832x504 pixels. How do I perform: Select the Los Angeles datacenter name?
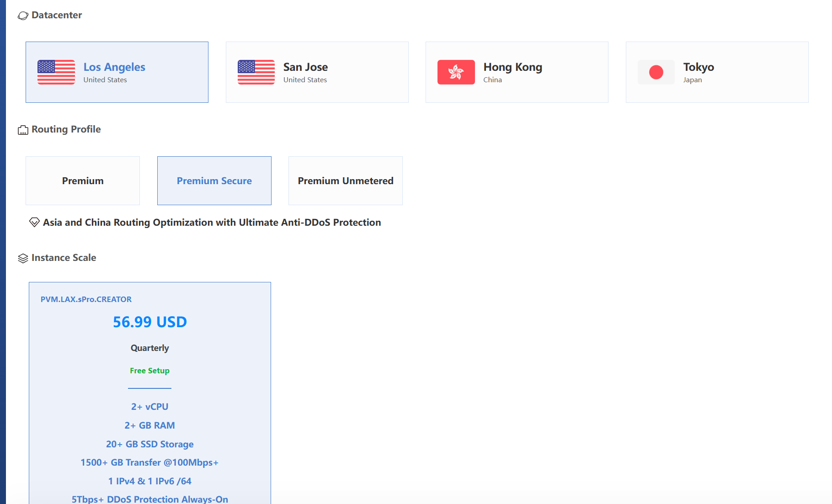(x=114, y=67)
